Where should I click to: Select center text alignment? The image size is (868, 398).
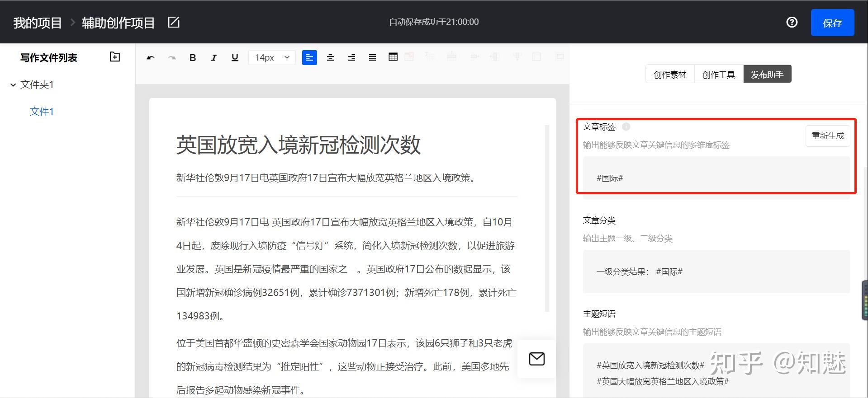[331, 57]
